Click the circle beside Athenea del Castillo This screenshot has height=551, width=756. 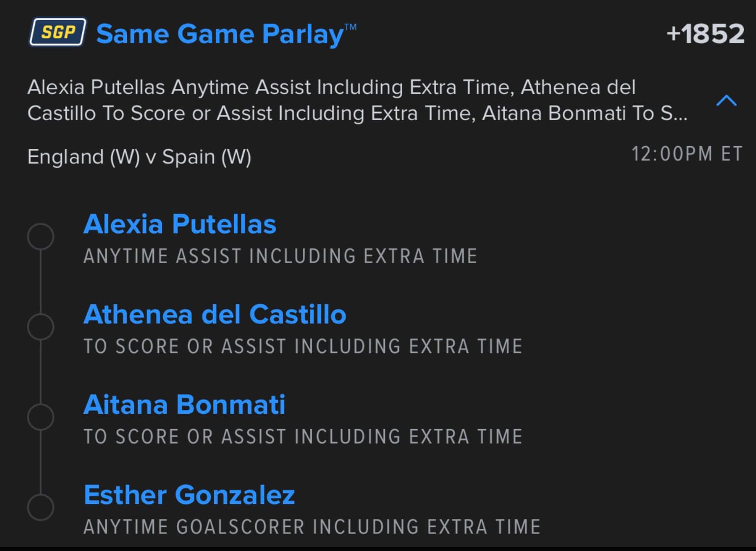(40, 327)
